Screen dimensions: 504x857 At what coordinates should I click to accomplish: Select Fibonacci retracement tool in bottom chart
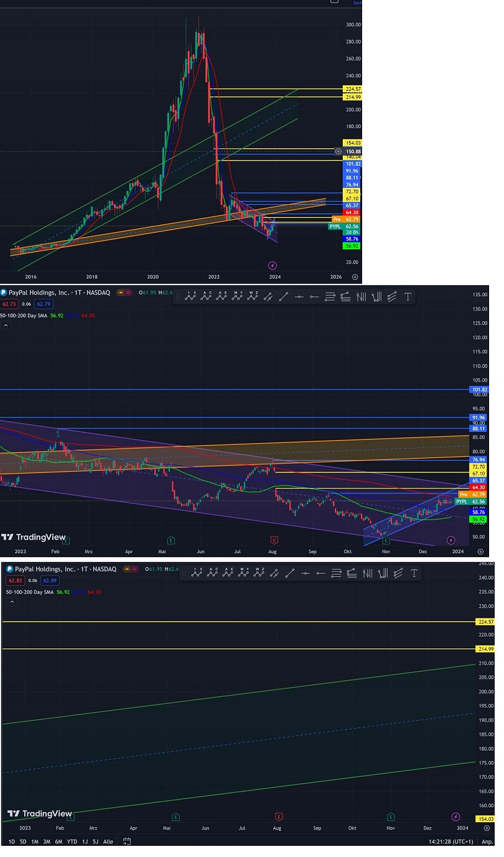click(x=336, y=573)
